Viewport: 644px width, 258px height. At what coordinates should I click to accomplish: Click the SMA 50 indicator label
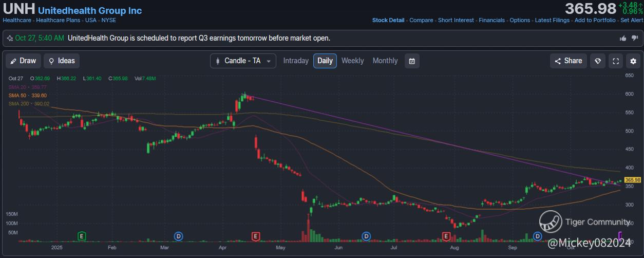point(28,96)
